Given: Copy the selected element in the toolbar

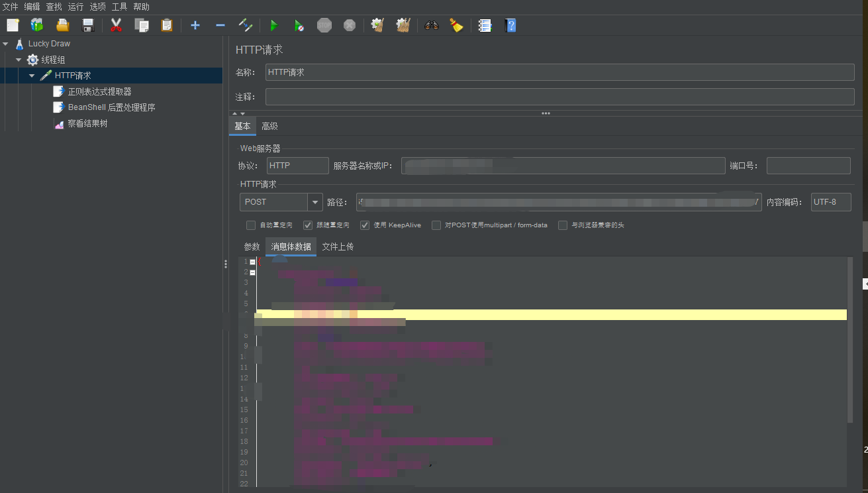Looking at the screenshot, I should 141,25.
